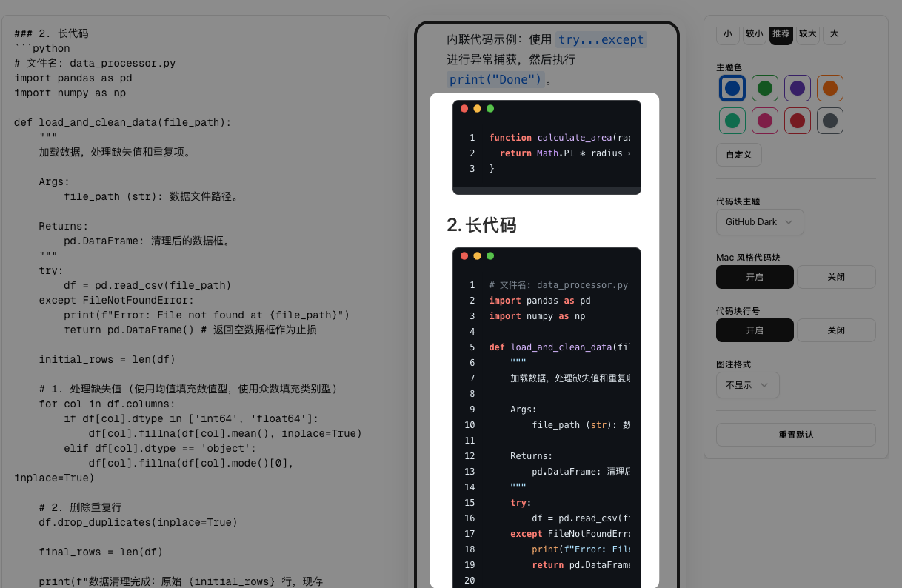Click the 自定义 custom color button
This screenshot has width=902, height=588.
(x=738, y=155)
